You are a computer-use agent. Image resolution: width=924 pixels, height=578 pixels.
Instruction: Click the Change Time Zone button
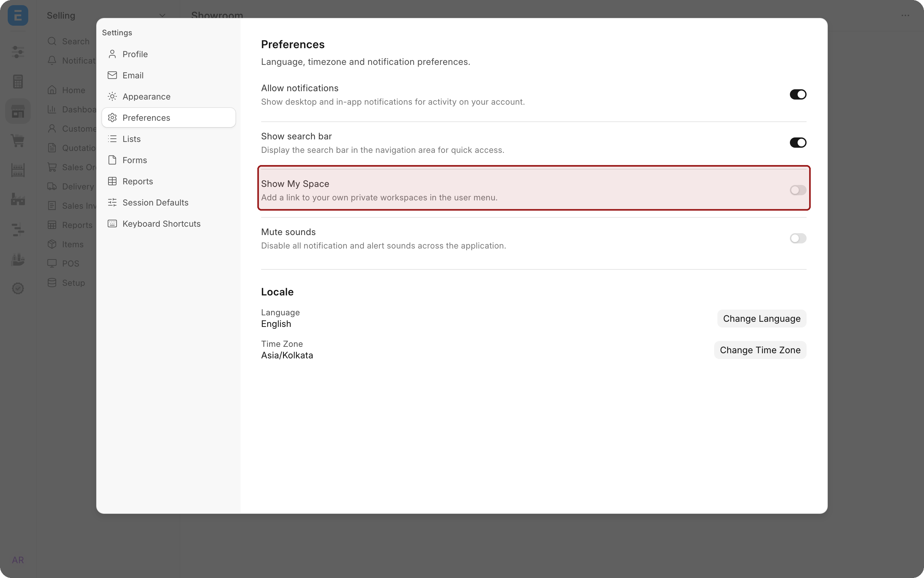(x=760, y=350)
